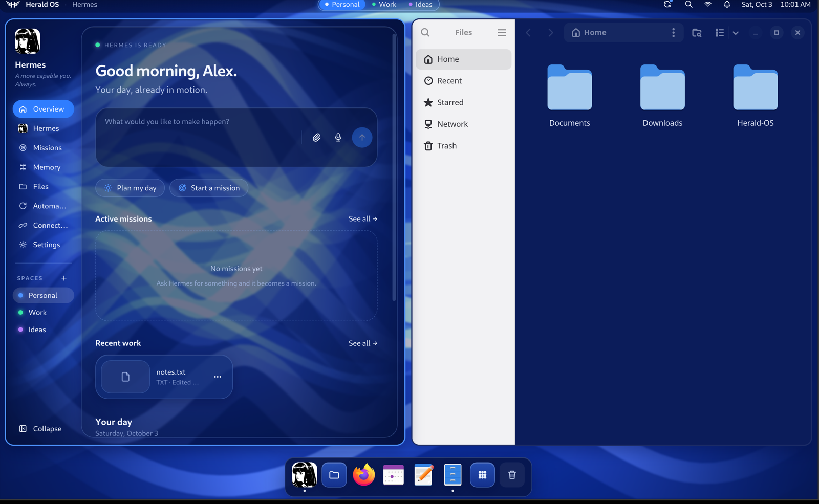Open Overview in Hermes sidebar
This screenshot has width=819, height=504.
43,109
